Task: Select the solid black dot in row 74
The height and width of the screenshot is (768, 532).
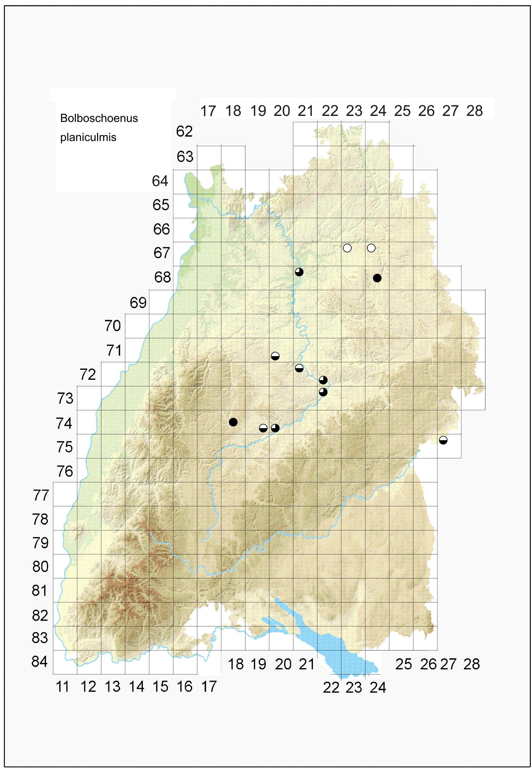Action: [233, 422]
